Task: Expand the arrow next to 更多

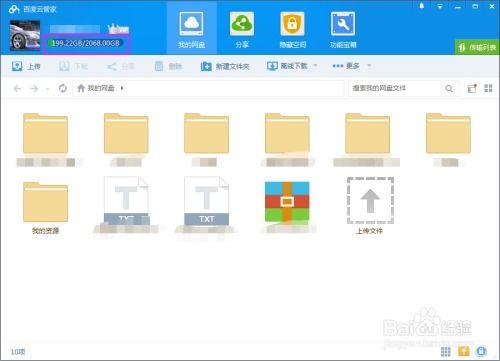Action: [369, 66]
